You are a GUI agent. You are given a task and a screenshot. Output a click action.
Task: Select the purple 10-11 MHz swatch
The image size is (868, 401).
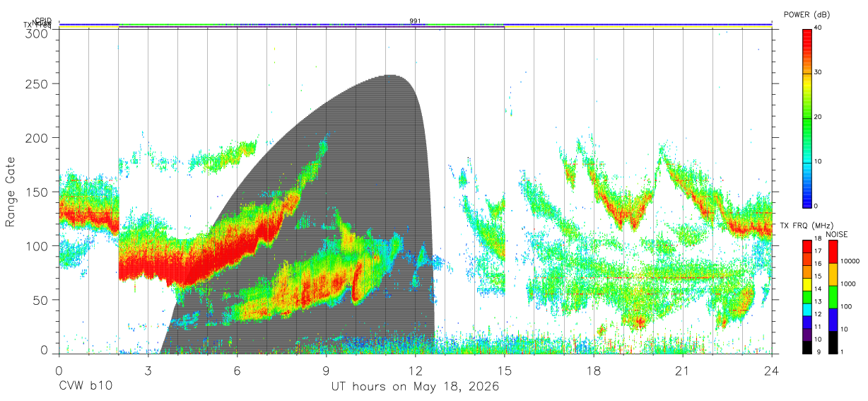pyautogui.click(x=807, y=334)
